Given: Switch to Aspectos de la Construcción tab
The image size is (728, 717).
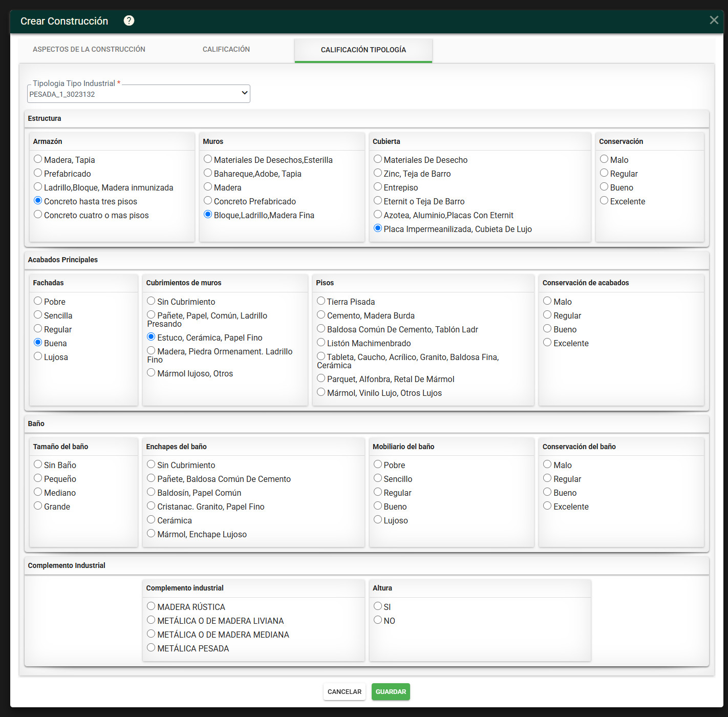Looking at the screenshot, I should [x=89, y=49].
